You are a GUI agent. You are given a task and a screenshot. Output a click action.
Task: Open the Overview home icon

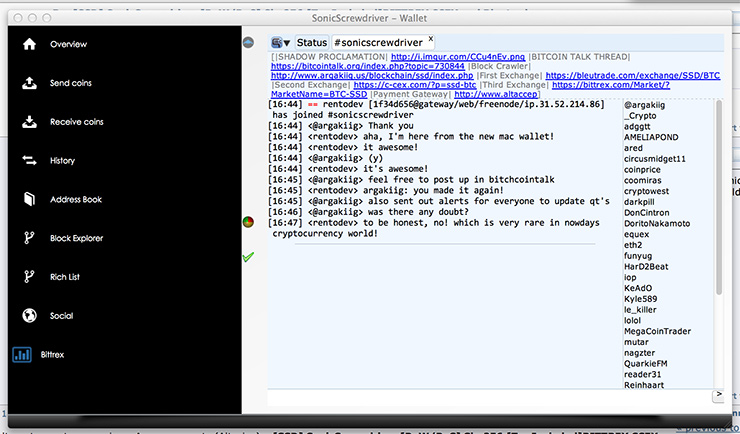(x=29, y=44)
